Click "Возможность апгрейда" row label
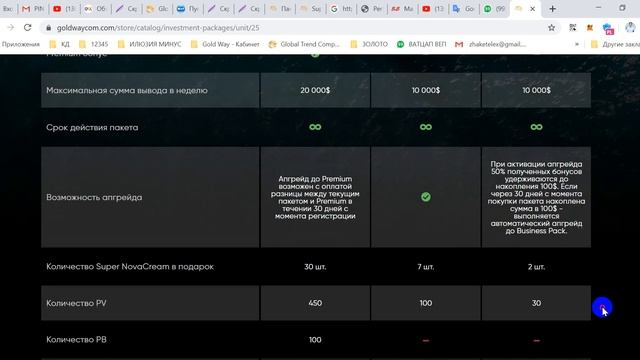This screenshot has height=360, width=640. 94,197
